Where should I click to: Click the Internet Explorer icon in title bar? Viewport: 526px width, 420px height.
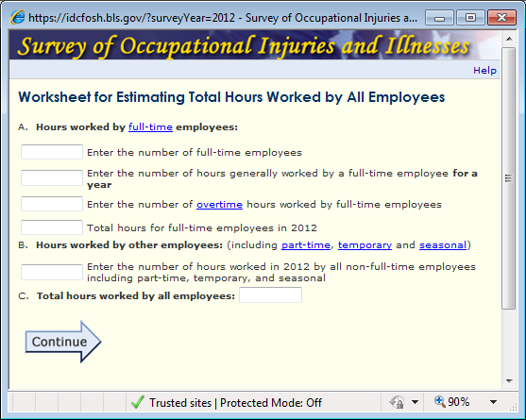pos(17,17)
